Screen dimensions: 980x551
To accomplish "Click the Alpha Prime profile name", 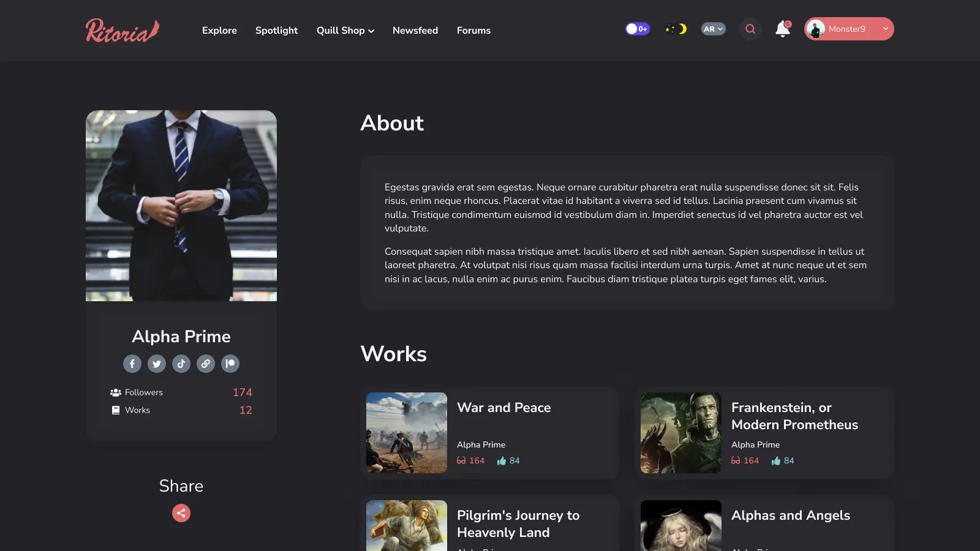I will [x=181, y=336].
